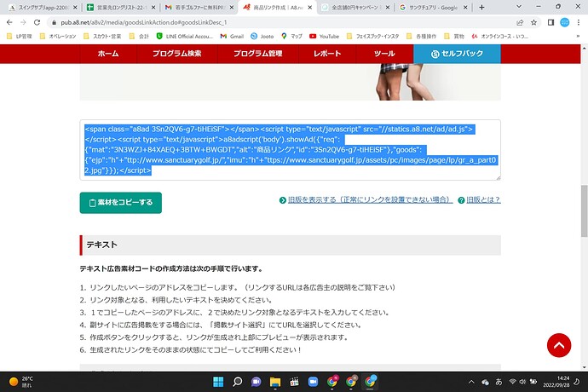
Task: Open the Gmail bookmark
Action: coord(232,37)
